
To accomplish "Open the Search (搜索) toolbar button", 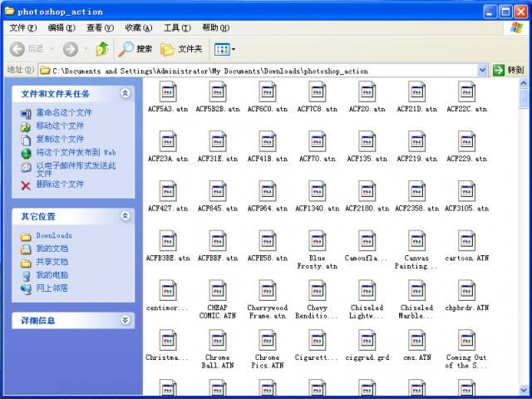I will point(135,49).
